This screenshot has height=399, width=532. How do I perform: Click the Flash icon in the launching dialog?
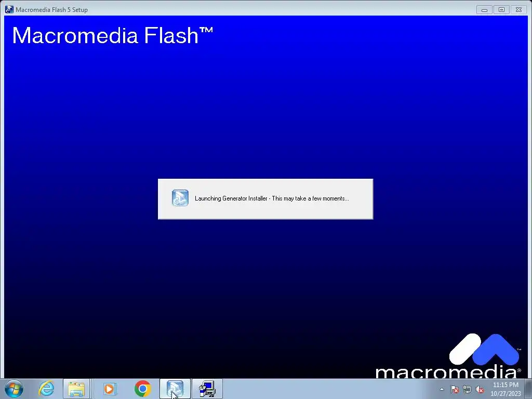(180, 198)
